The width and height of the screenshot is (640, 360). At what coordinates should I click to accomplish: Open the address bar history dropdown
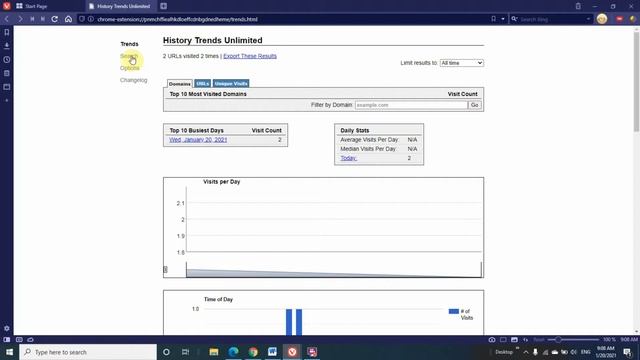[503, 19]
